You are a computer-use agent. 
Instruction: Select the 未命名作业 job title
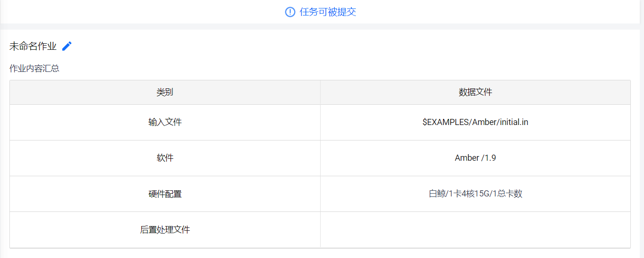click(33, 46)
